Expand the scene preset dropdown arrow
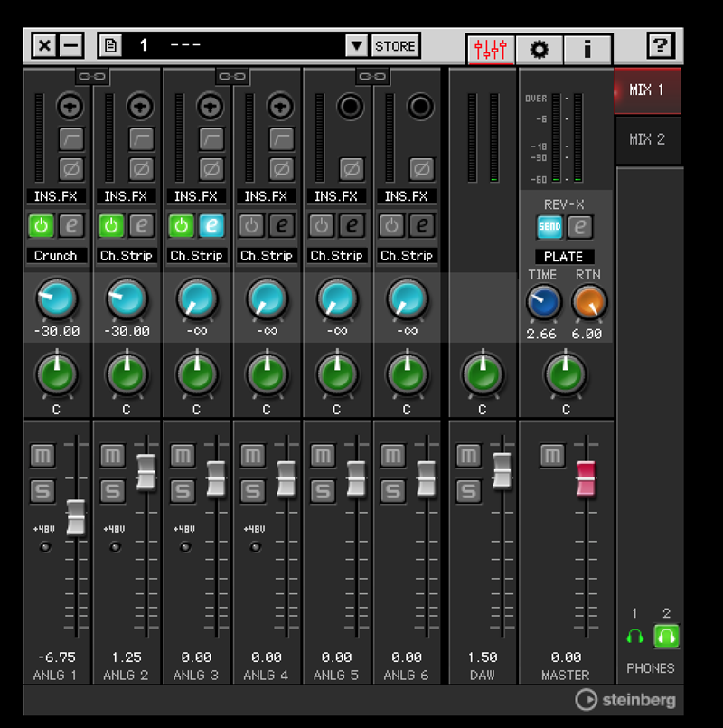Image resolution: width=723 pixels, height=728 pixels. coord(356,45)
